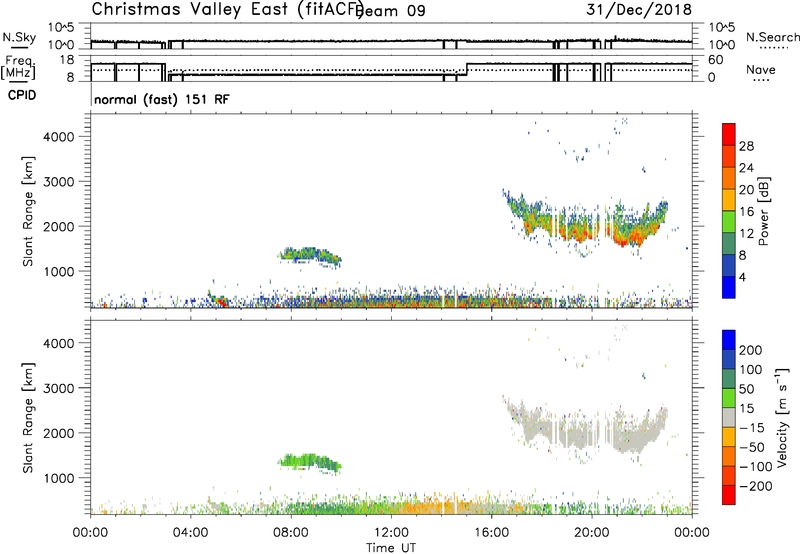This screenshot has width=800, height=554.
Task: Click the '1000' label on velocity panel range axis
Action: click(x=58, y=478)
